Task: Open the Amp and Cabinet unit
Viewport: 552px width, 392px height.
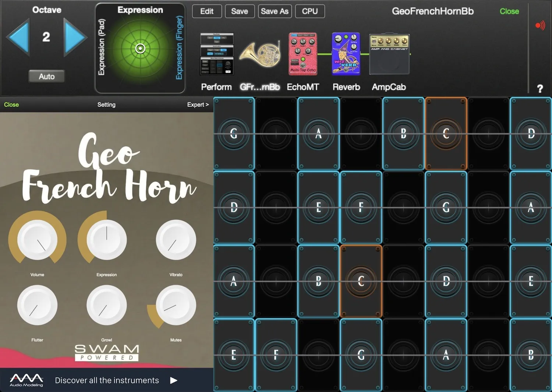Action: (389, 55)
